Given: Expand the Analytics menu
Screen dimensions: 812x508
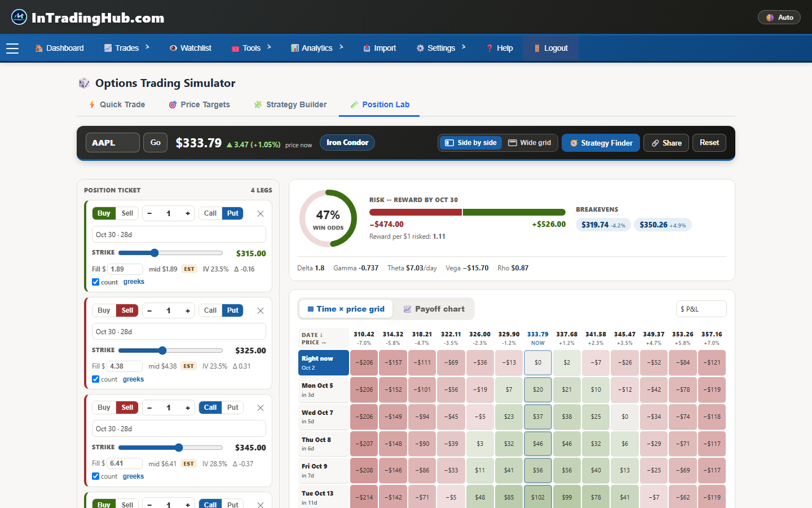Looking at the screenshot, I should pyautogui.click(x=317, y=48).
